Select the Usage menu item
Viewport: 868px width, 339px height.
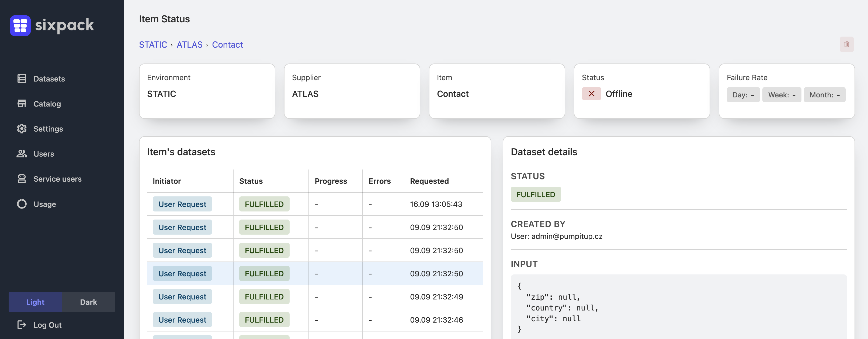pyautogui.click(x=44, y=204)
